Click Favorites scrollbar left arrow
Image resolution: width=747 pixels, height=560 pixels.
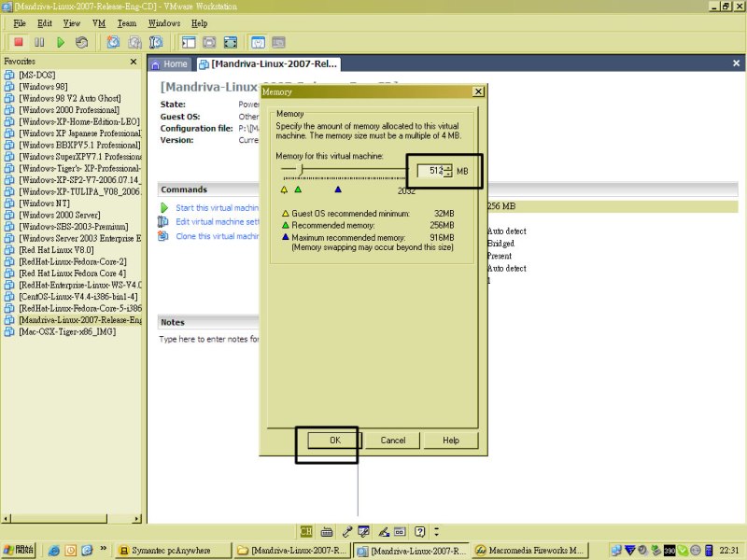point(6,518)
